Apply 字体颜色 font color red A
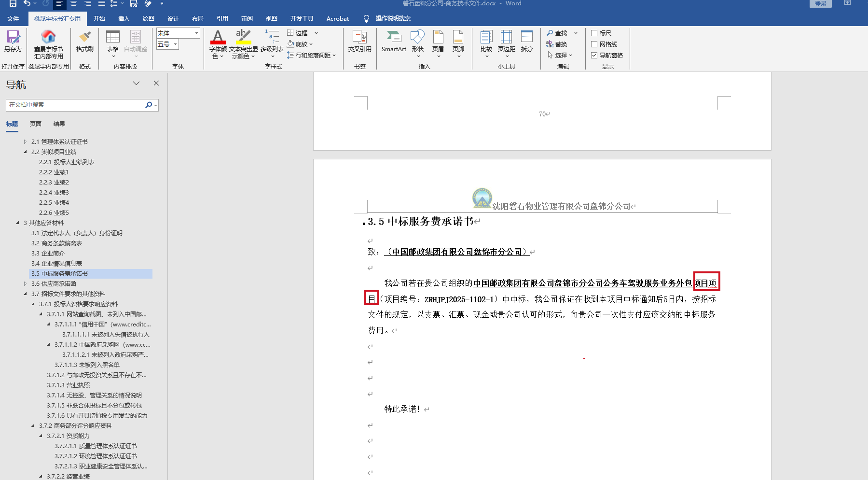 pos(218,38)
